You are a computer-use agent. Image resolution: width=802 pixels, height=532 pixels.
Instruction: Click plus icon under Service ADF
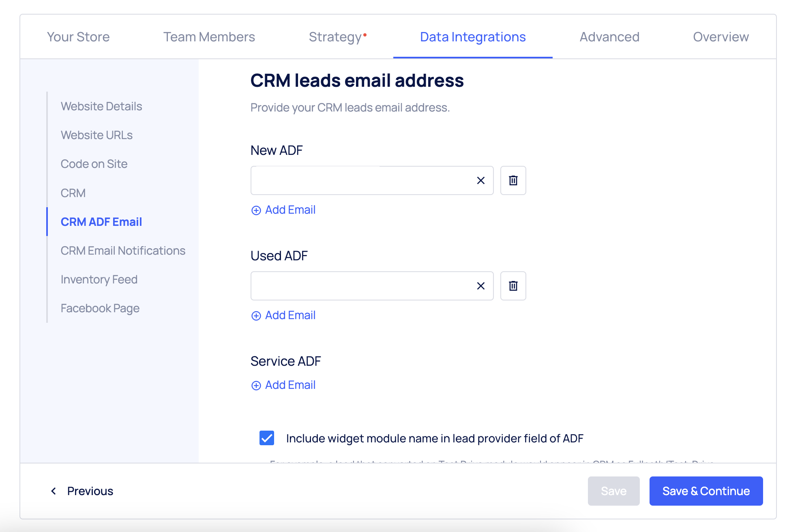point(256,385)
